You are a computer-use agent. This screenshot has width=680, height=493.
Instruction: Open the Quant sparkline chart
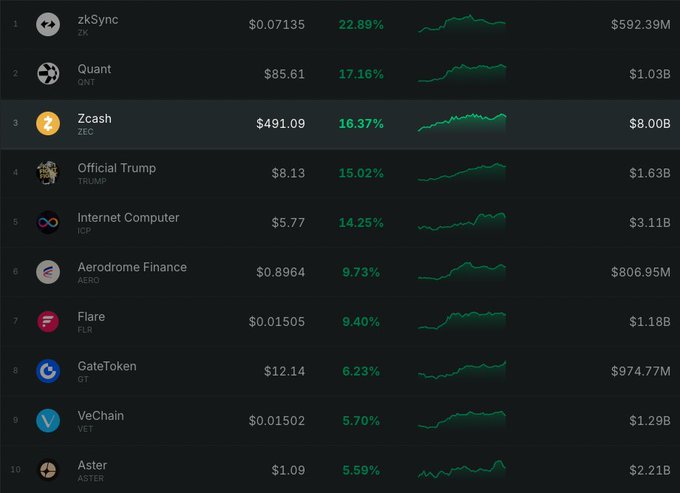tap(462, 73)
